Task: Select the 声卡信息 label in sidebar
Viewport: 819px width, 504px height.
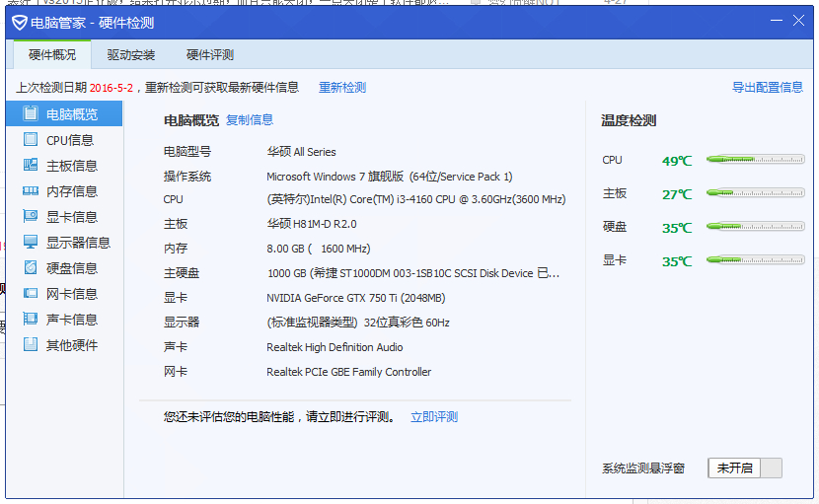Action: click(72, 320)
